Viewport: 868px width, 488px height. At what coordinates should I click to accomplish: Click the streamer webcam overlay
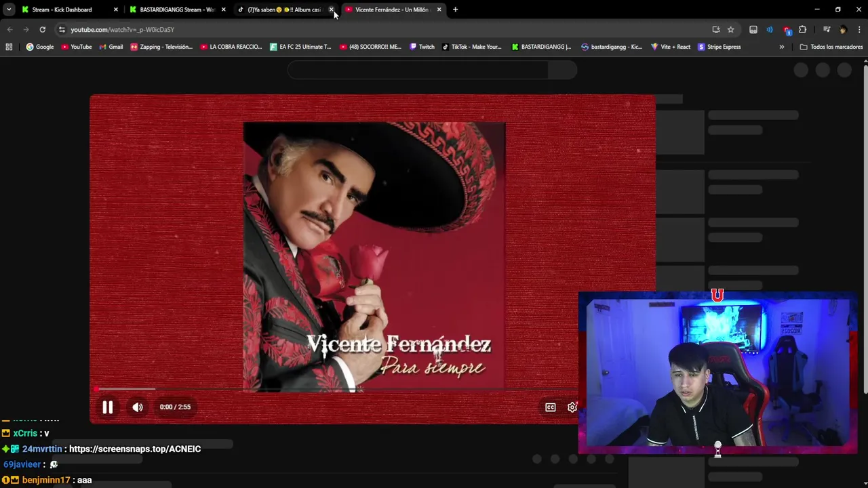(717, 373)
